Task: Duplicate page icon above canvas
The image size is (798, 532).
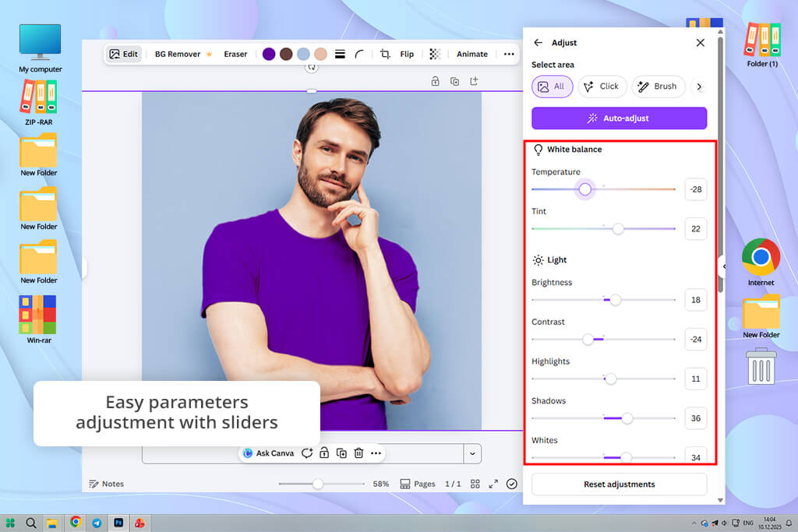Action: (454, 81)
